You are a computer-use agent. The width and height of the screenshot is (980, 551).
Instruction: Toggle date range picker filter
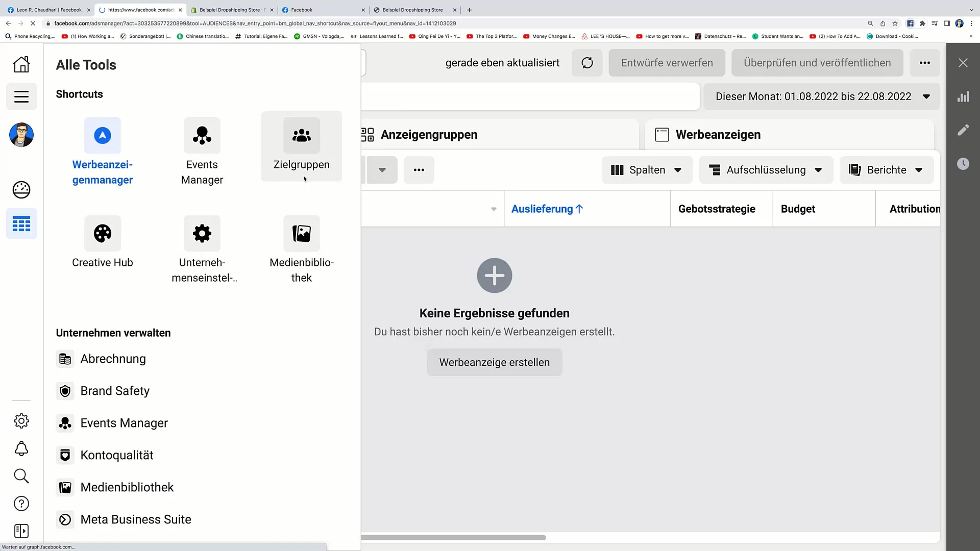click(822, 96)
